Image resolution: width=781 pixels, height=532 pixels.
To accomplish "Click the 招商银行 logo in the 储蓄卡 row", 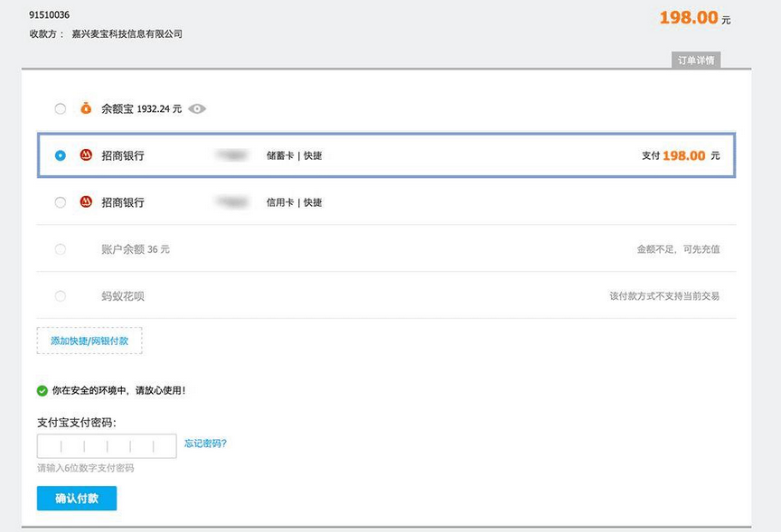I will [86, 155].
